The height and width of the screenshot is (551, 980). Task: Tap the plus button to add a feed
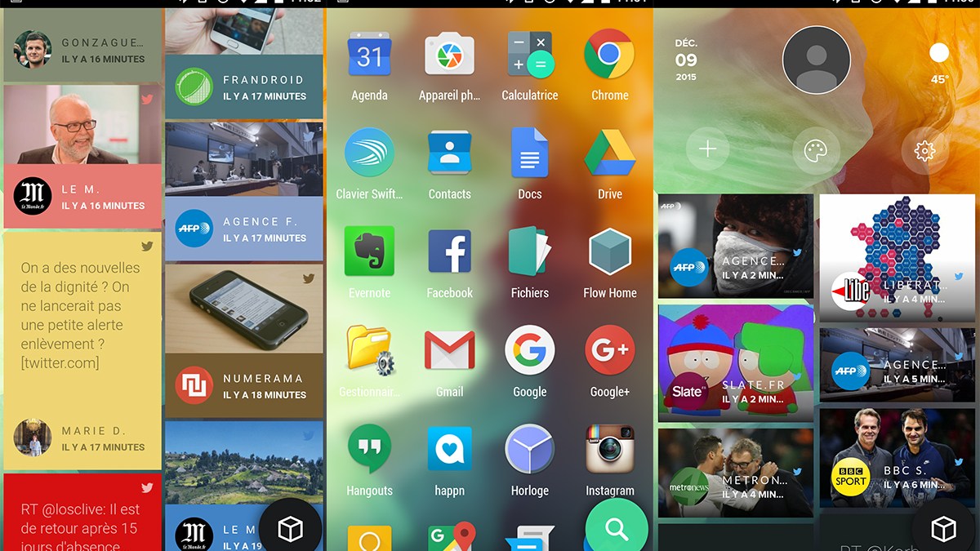coord(707,149)
